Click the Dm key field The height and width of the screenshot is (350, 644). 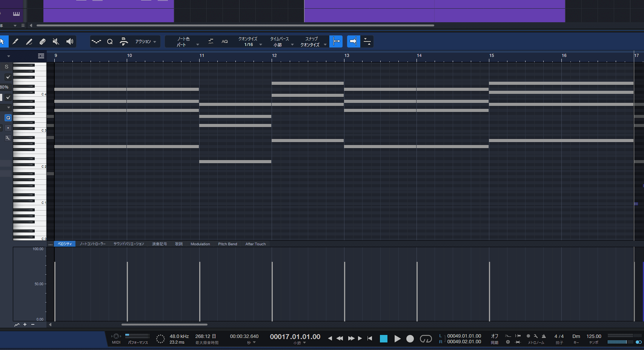click(x=576, y=336)
